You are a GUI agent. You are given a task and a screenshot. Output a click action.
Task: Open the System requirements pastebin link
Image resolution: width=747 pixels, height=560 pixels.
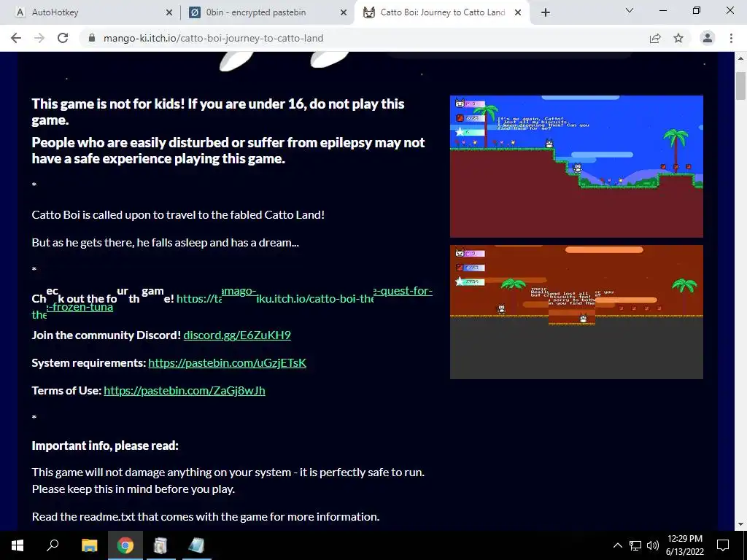pos(228,363)
